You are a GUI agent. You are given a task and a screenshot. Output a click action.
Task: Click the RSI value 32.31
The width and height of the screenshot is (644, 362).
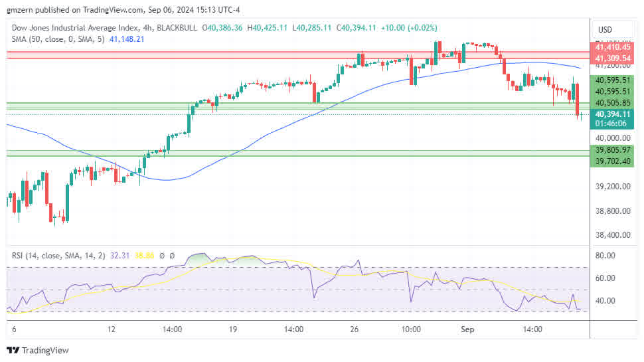click(120, 256)
